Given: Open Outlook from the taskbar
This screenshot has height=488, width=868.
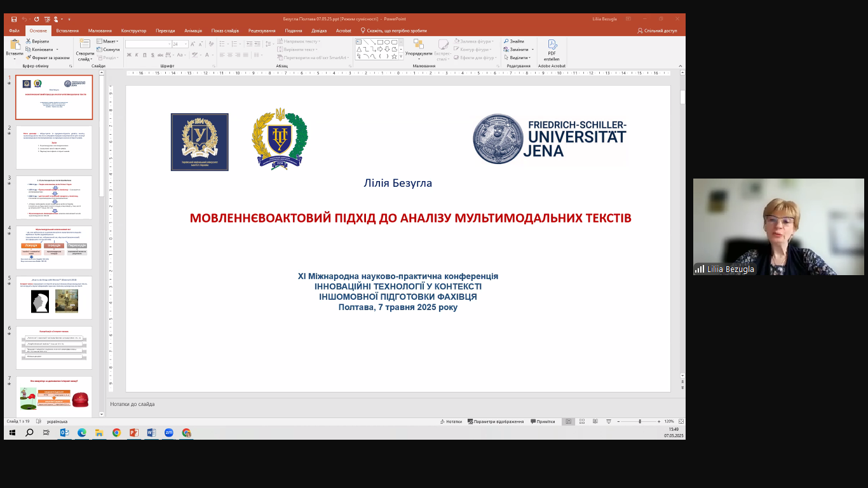Looking at the screenshot, I should click(64, 433).
